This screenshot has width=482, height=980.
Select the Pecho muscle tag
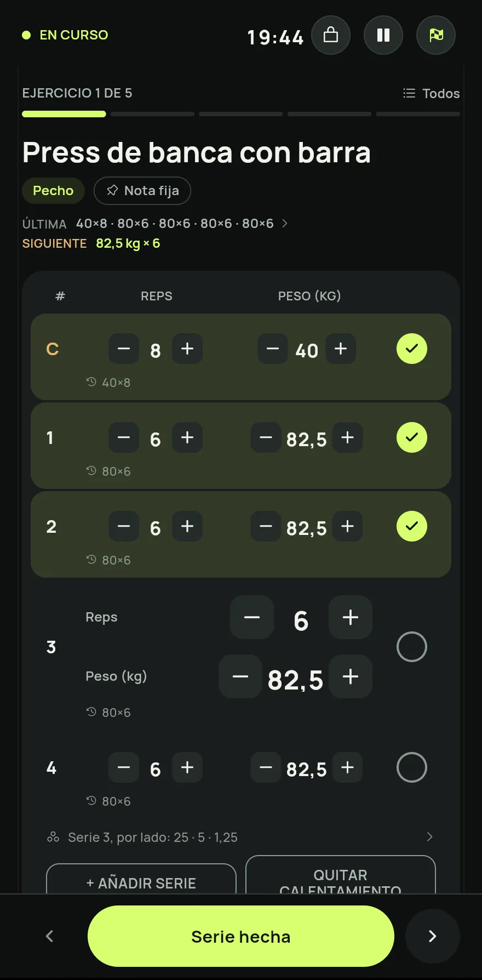coord(53,191)
